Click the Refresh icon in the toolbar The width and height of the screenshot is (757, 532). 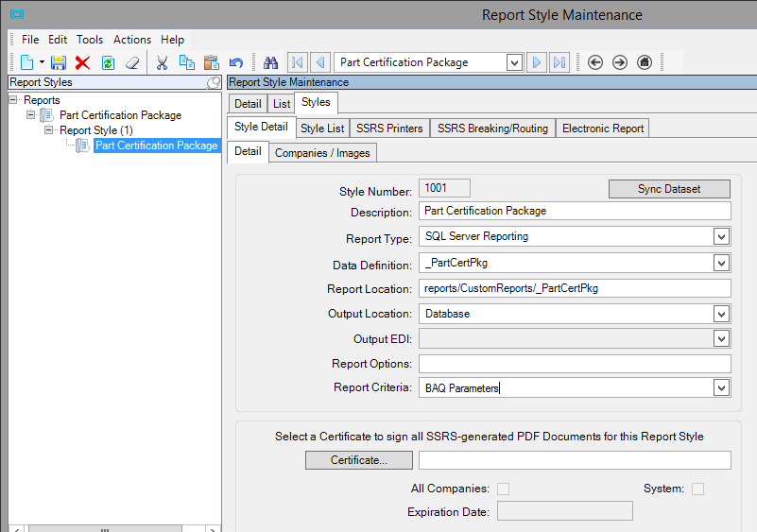coord(108,62)
